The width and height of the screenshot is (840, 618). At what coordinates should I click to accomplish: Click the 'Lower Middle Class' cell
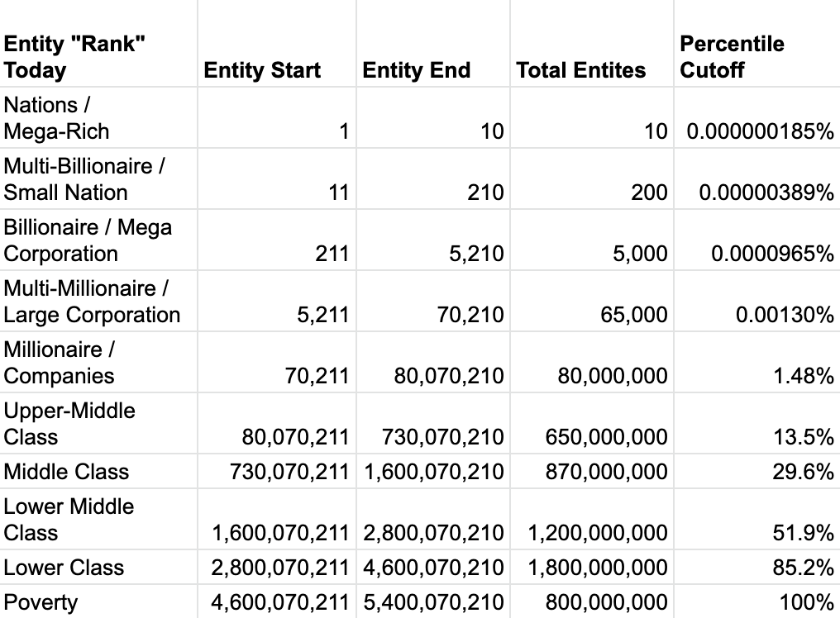coord(69,520)
